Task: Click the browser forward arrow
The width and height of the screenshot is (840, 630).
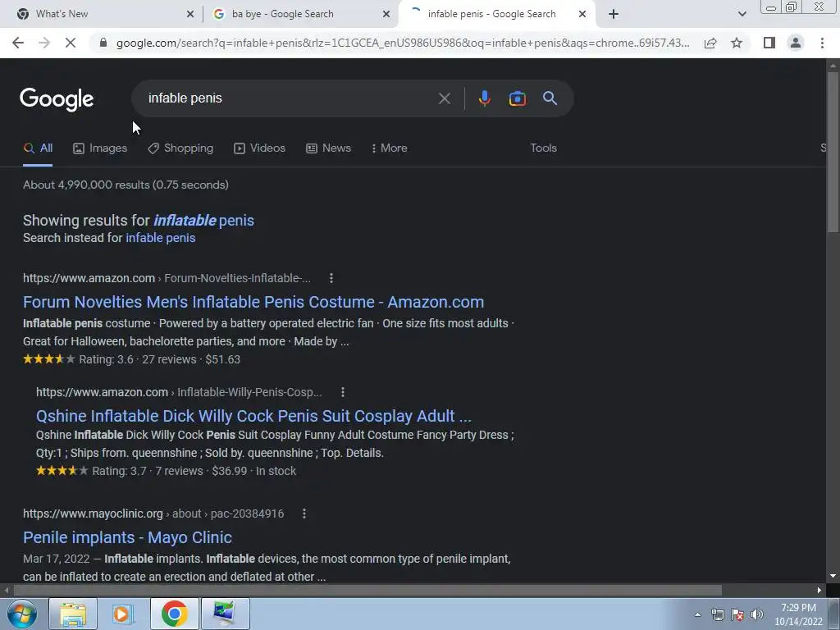Action: click(x=44, y=43)
